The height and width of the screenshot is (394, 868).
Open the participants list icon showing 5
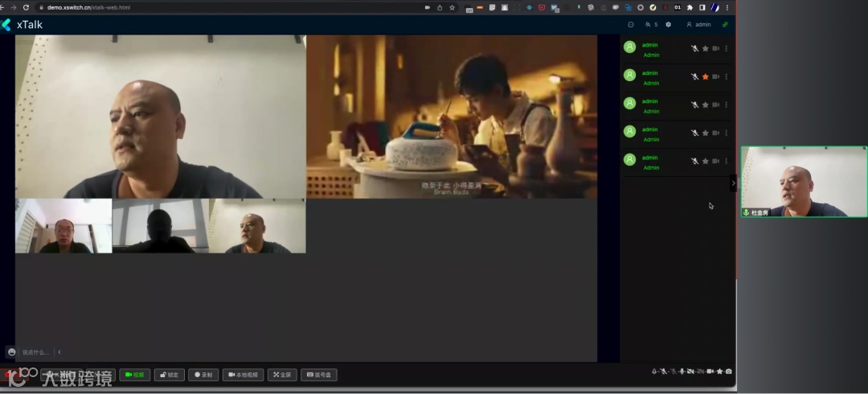point(651,24)
